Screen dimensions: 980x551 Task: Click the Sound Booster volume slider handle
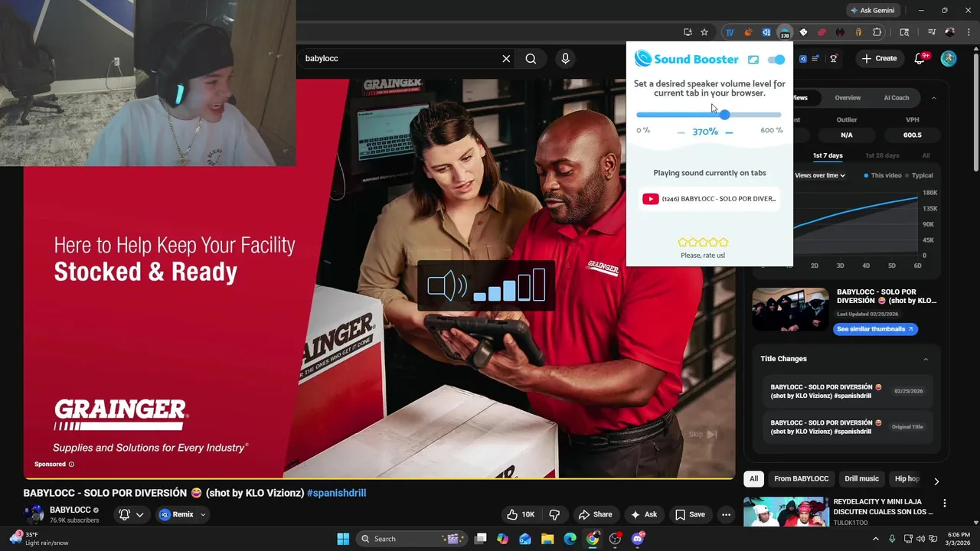pos(724,115)
